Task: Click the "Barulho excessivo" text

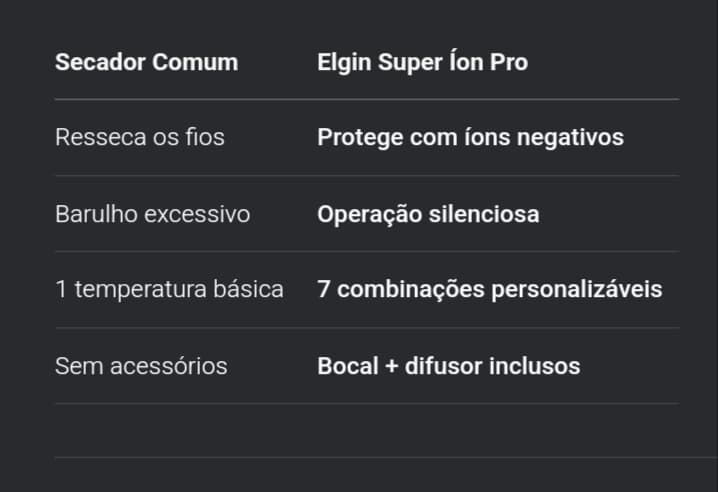Action: tap(152, 214)
